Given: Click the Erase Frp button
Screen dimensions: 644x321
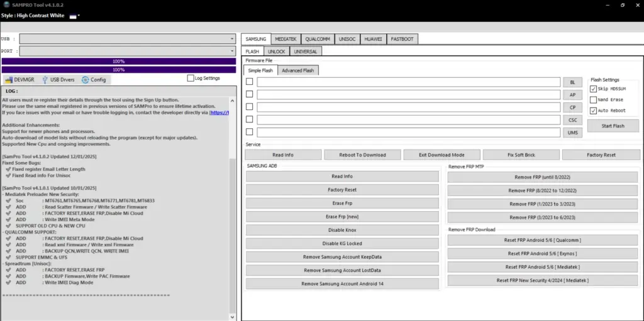Looking at the screenshot, I should pos(342,203).
